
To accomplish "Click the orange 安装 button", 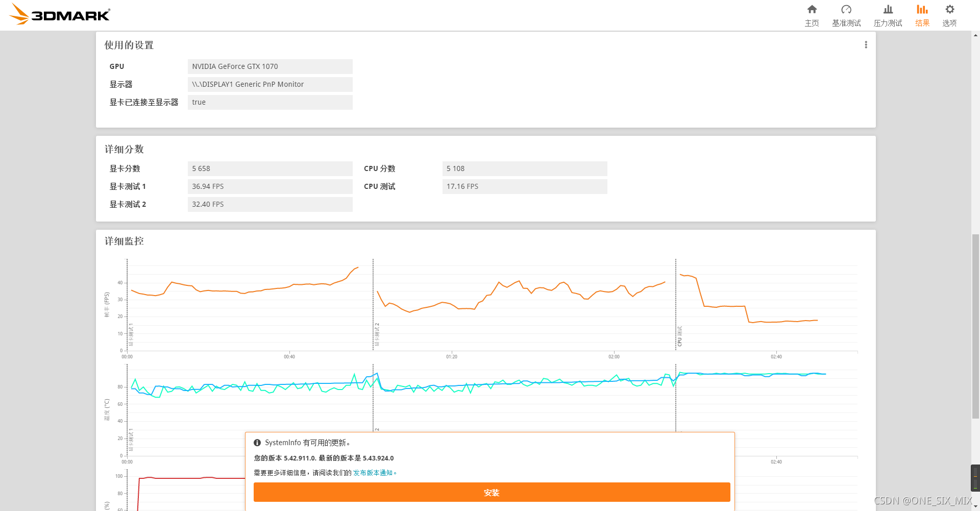I will point(492,492).
